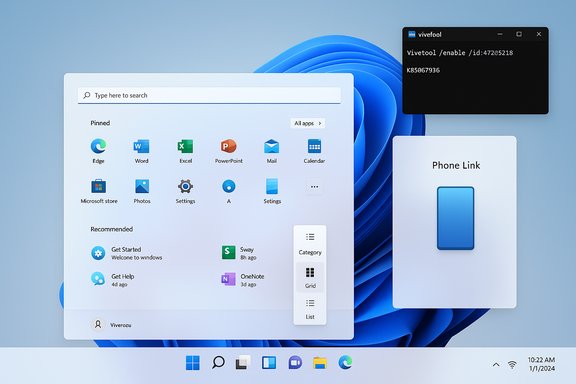Viewport: 576px width, 384px height.
Task: Click the Pinned section heading
Action: [x=100, y=123]
